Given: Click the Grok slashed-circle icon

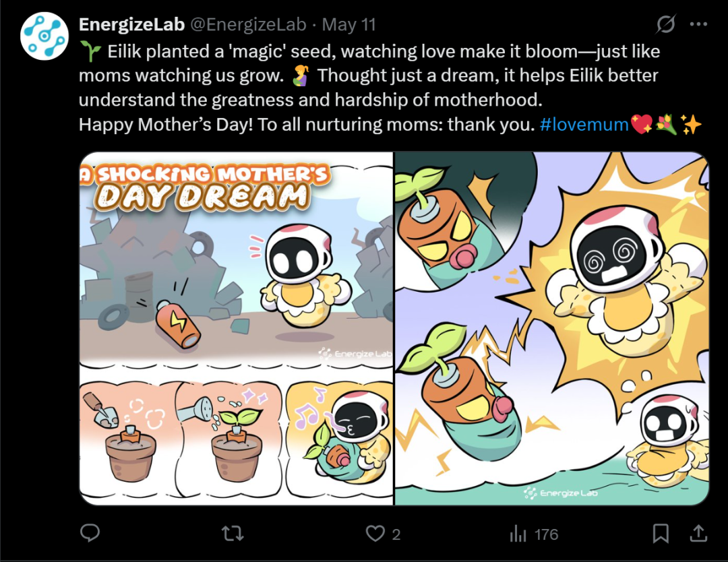Looking at the screenshot, I should (665, 24).
